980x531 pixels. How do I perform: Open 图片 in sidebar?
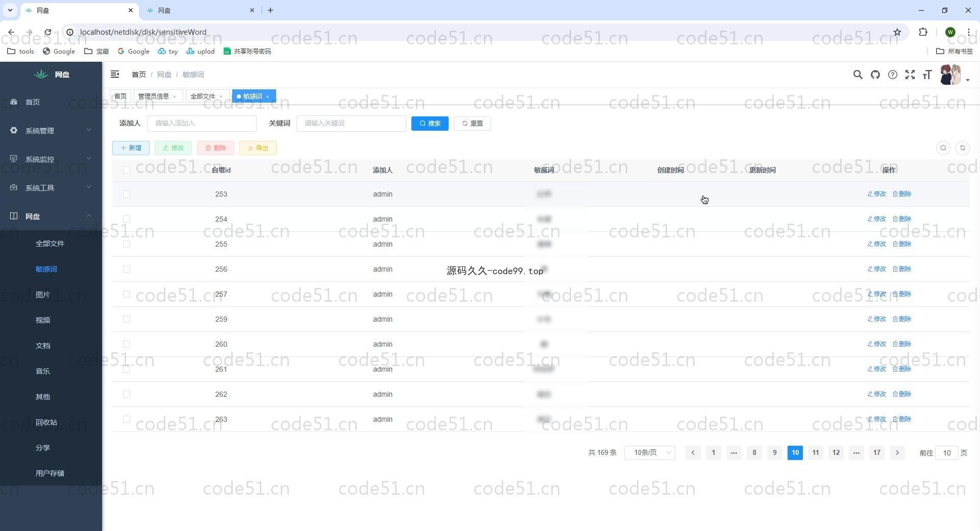(51, 295)
